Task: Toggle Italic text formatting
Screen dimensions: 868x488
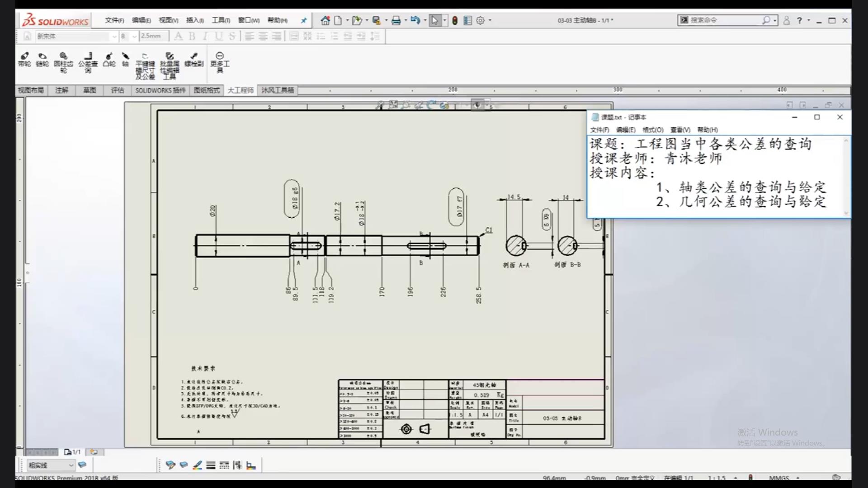Action: (205, 36)
